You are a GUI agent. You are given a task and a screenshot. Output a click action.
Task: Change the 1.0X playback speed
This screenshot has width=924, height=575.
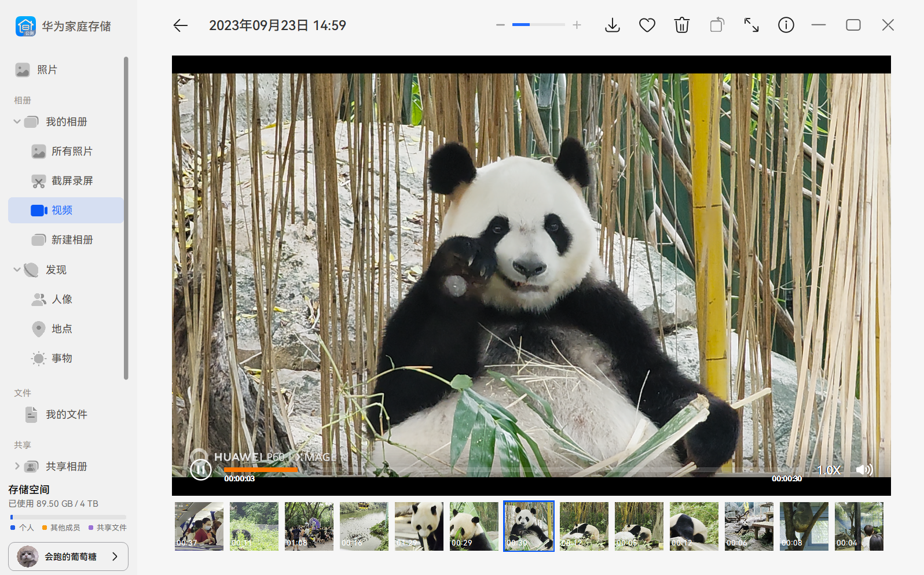click(x=828, y=470)
